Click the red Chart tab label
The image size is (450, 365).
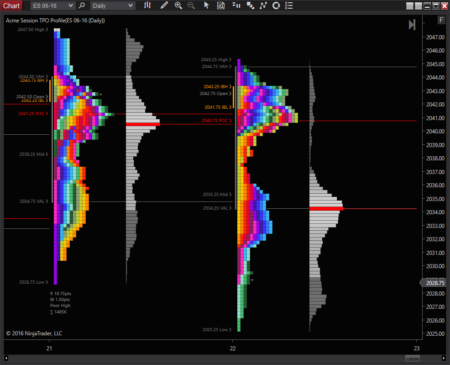pos(11,6)
